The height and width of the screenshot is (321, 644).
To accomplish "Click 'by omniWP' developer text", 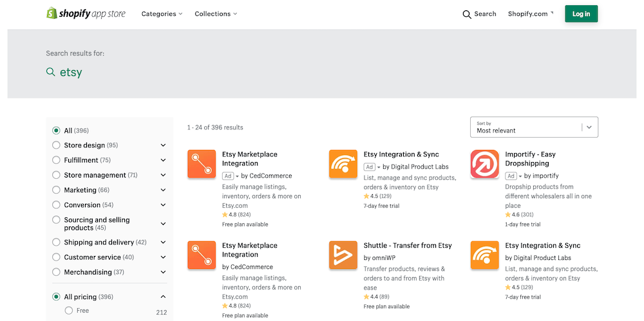I will [380, 258].
